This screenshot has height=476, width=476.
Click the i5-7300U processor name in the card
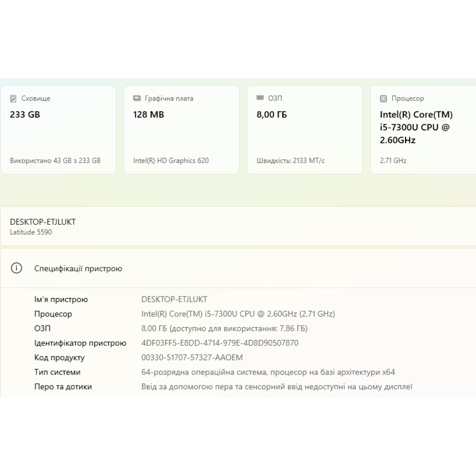[416, 128]
